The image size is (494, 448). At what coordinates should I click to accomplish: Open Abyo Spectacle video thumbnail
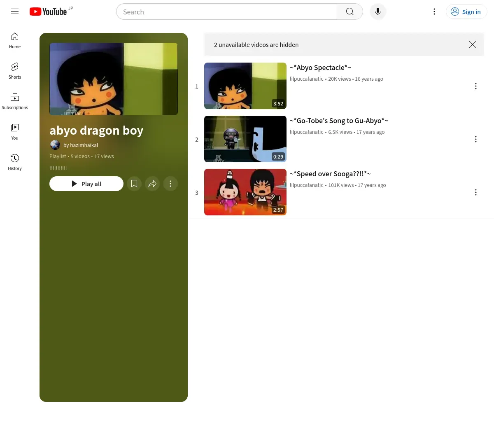[245, 86]
